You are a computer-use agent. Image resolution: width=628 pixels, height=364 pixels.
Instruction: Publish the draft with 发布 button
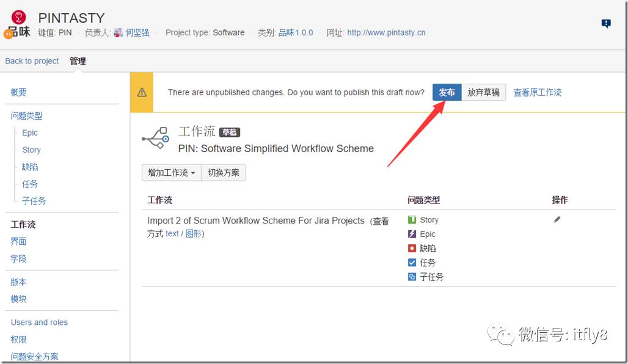click(x=447, y=92)
